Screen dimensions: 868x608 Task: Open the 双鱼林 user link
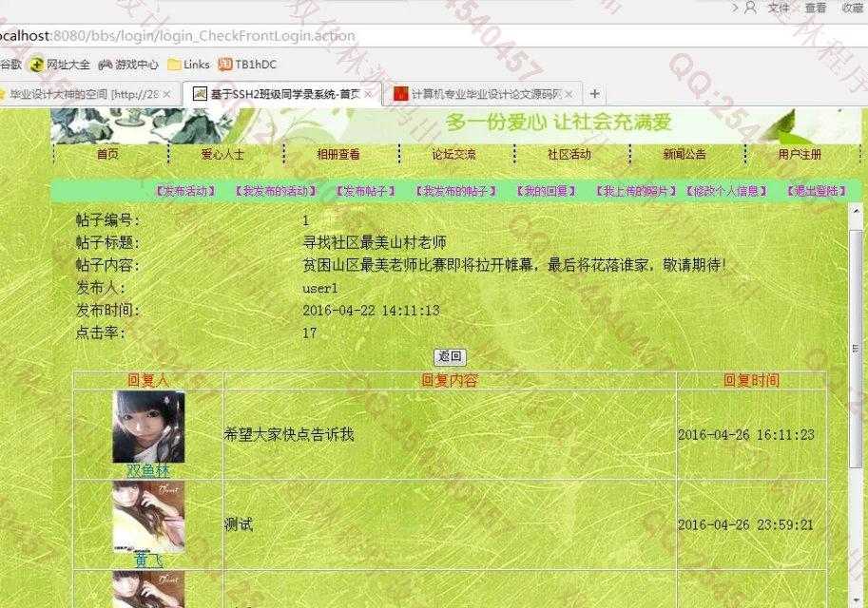point(148,471)
